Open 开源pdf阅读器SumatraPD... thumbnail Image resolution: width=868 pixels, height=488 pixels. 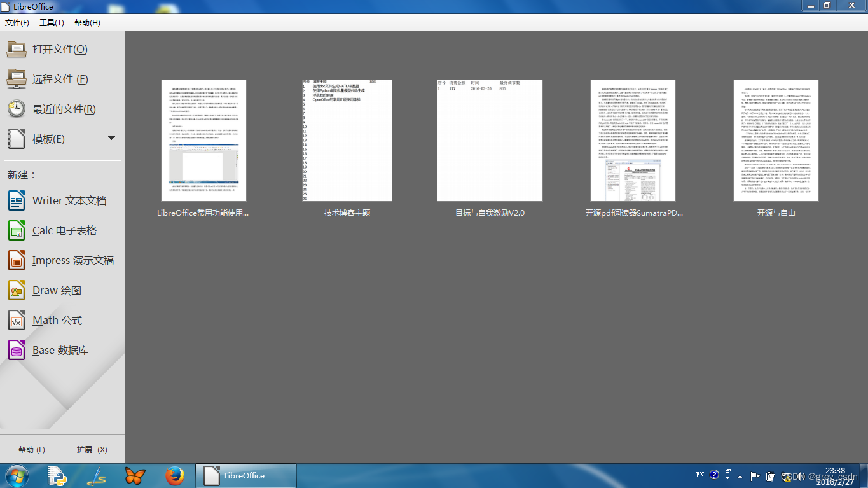(633, 141)
